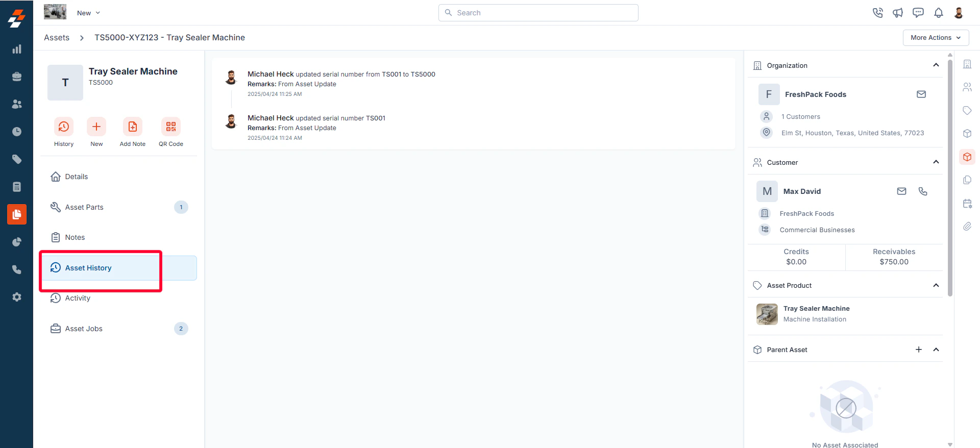Image resolution: width=980 pixels, height=448 pixels.
Task: Click the Elm St, Houston address text
Action: 853,133
